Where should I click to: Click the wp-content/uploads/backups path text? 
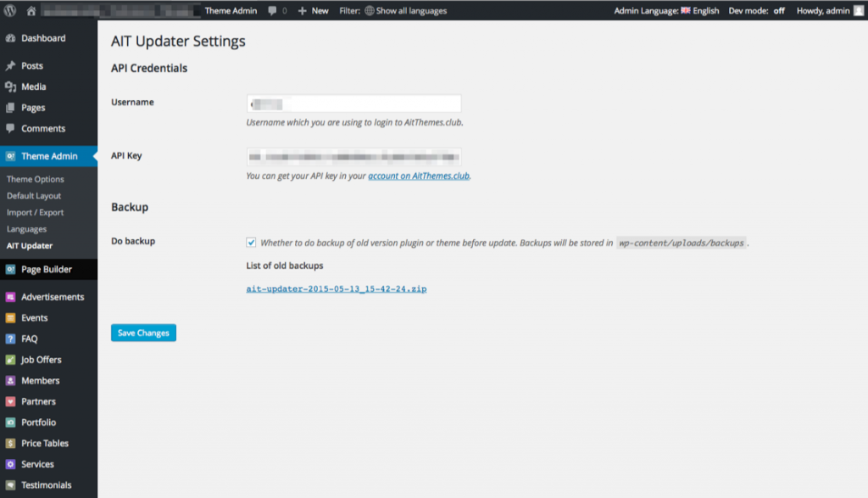tap(681, 243)
